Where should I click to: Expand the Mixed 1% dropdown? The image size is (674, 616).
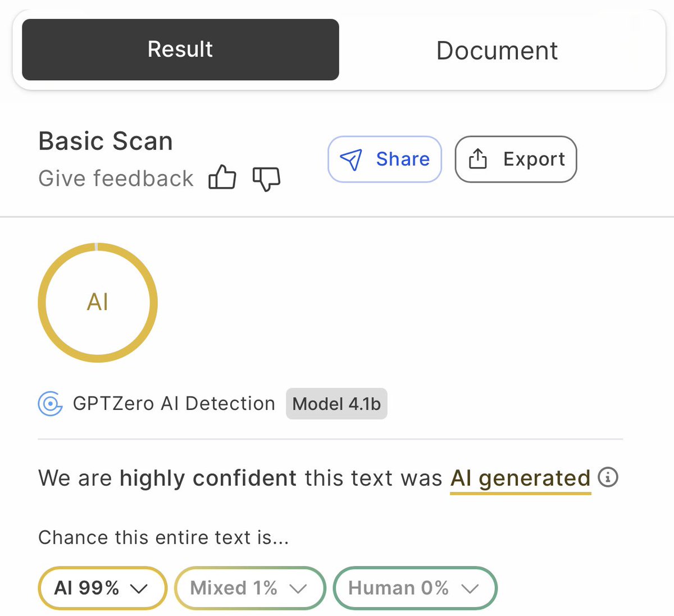250,588
